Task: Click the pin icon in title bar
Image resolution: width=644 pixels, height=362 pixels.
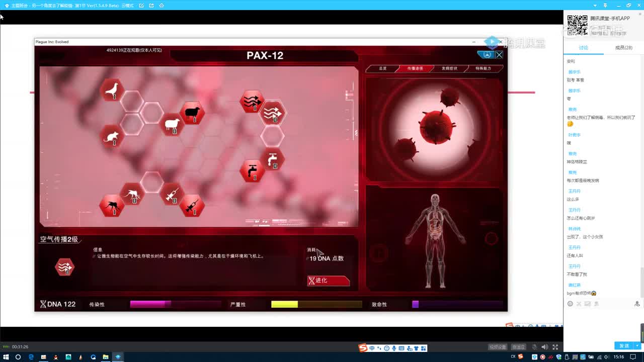Action: pyautogui.click(x=606, y=6)
